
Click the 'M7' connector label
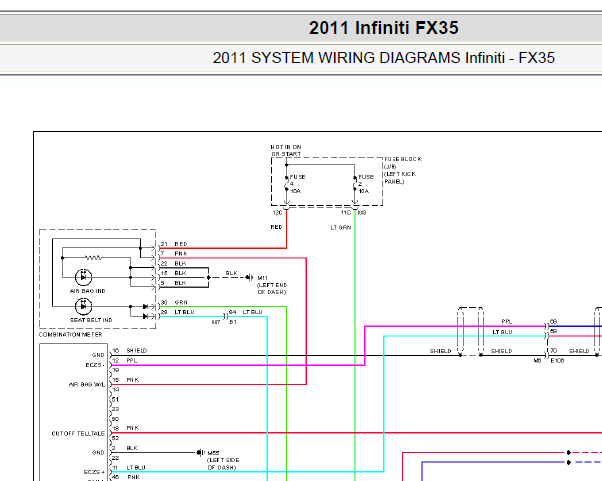coord(216,322)
